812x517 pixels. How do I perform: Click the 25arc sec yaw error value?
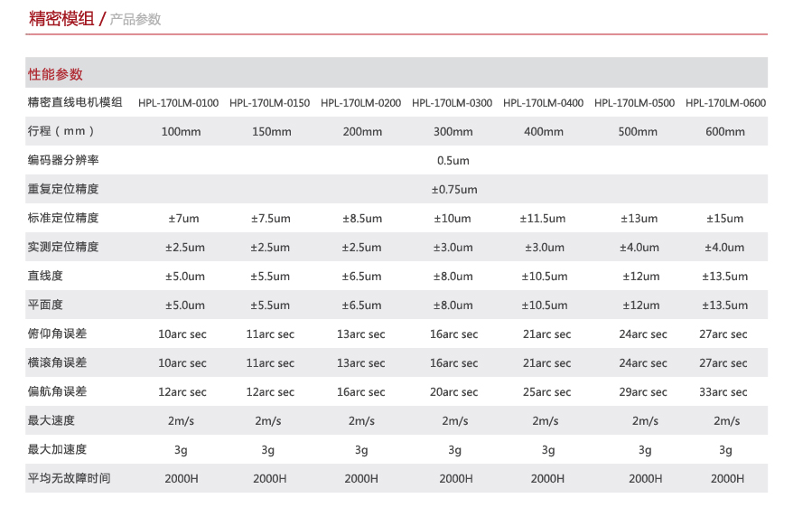[x=546, y=392]
